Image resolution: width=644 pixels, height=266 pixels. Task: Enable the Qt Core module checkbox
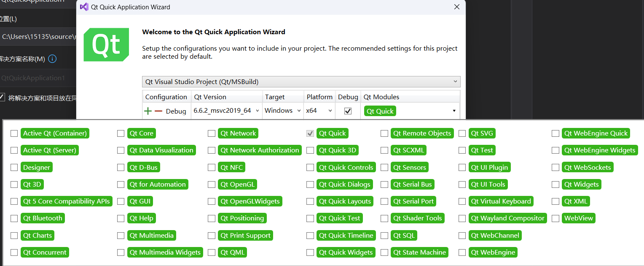121,133
